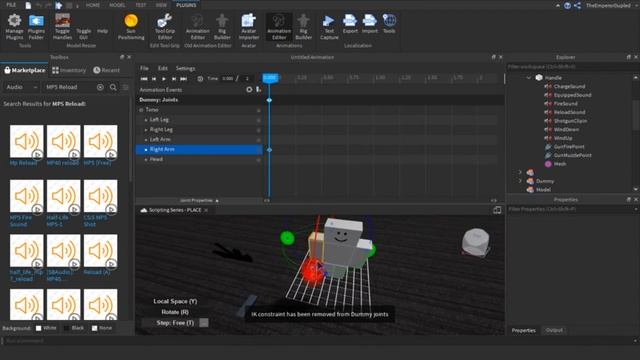Select the Mp Reload audio thumbnail
The width and height of the screenshot is (640, 360).
click(x=27, y=142)
